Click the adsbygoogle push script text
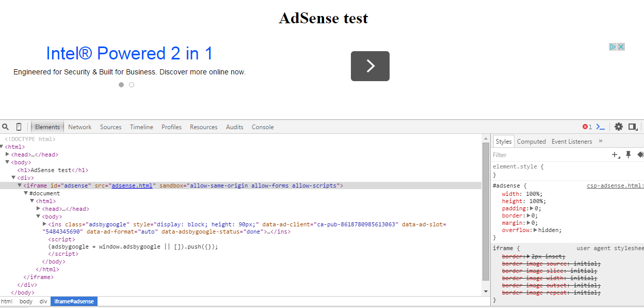 click(133, 247)
